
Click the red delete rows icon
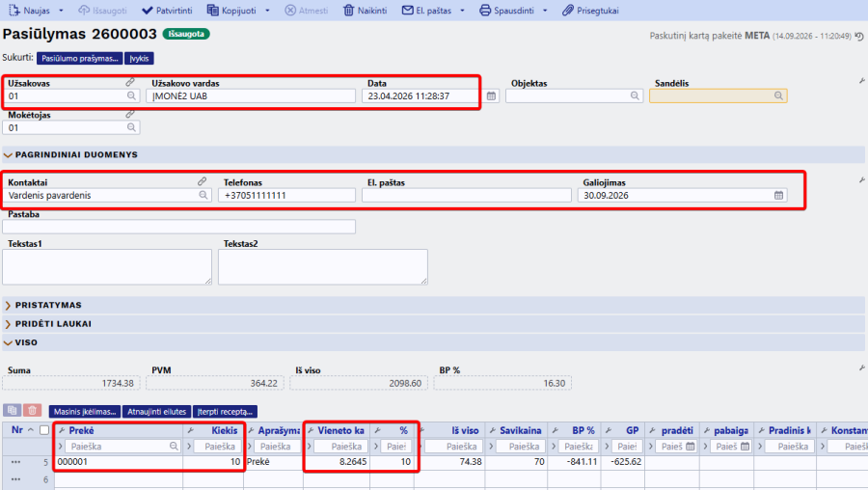(33, 410)
